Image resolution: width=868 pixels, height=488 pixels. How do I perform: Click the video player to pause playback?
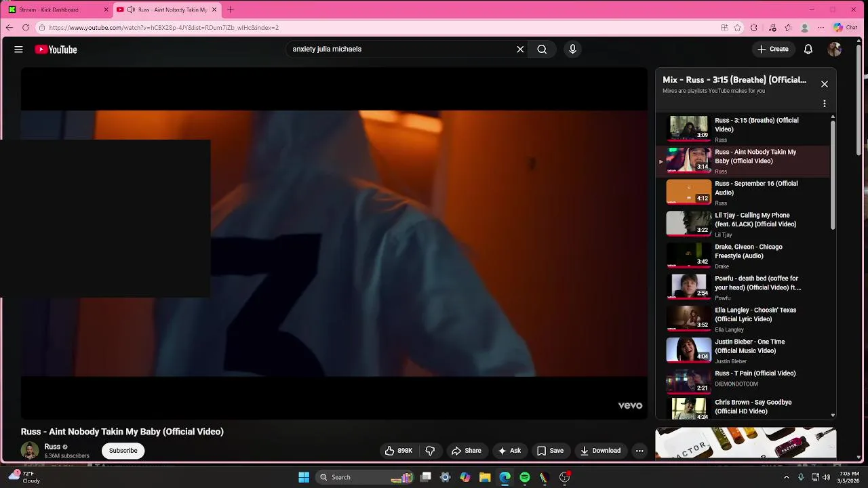334,243
